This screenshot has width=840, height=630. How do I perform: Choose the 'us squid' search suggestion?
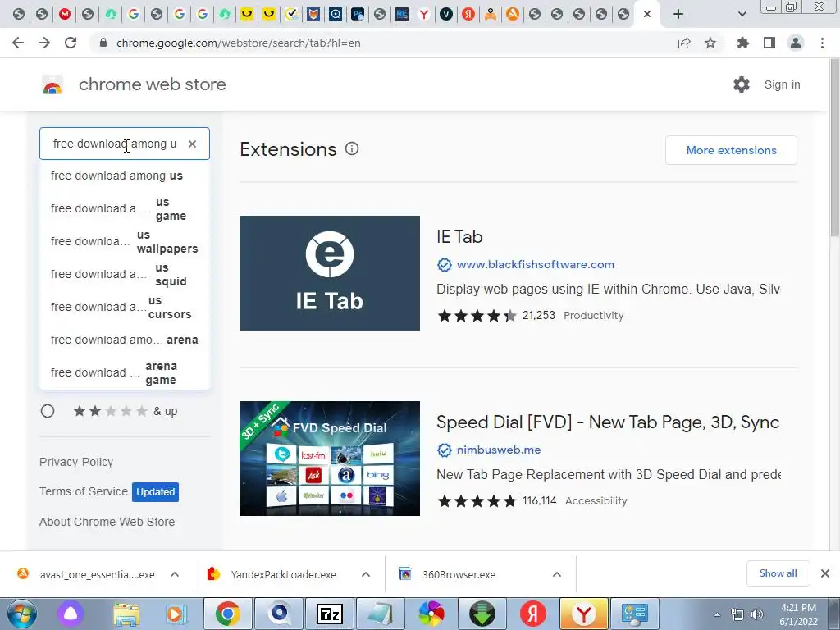[125, 274]
